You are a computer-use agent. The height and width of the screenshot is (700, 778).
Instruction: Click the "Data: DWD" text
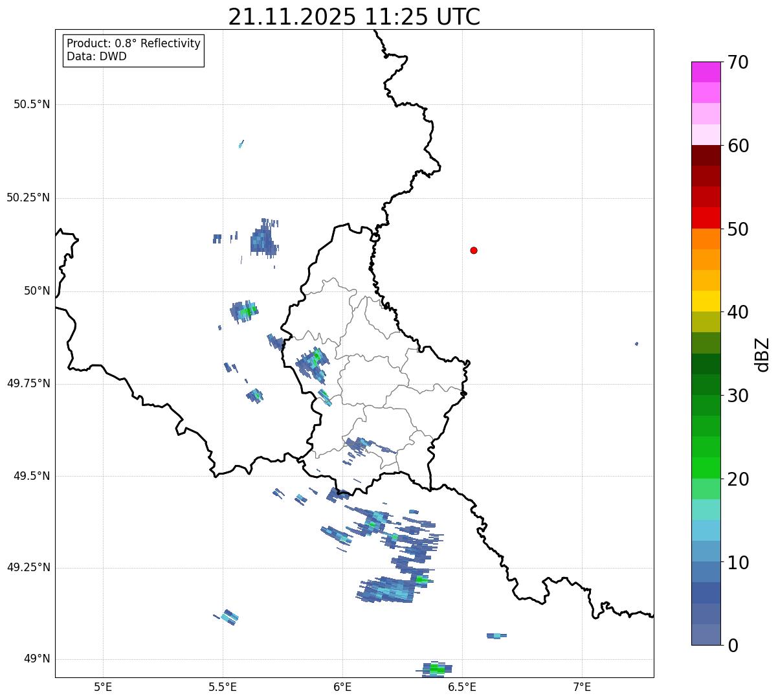[96, 56]
